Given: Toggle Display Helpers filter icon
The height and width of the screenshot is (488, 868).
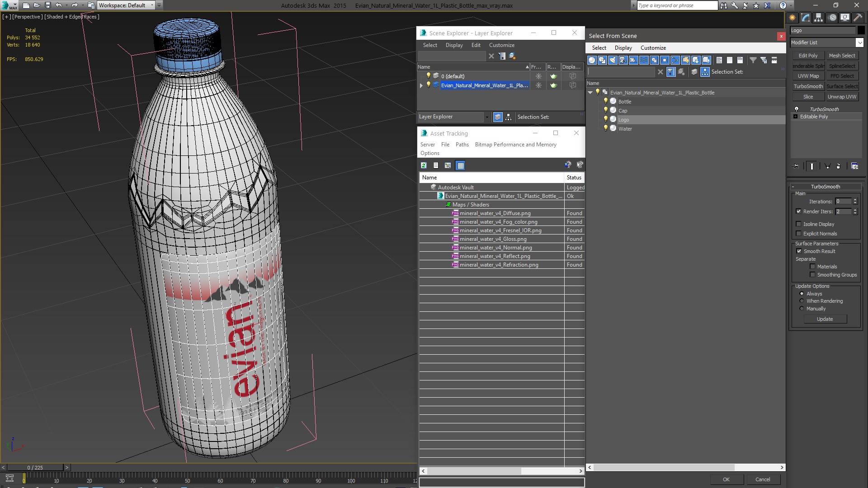Looking at the screenshot, I should [x=633, y=60].
